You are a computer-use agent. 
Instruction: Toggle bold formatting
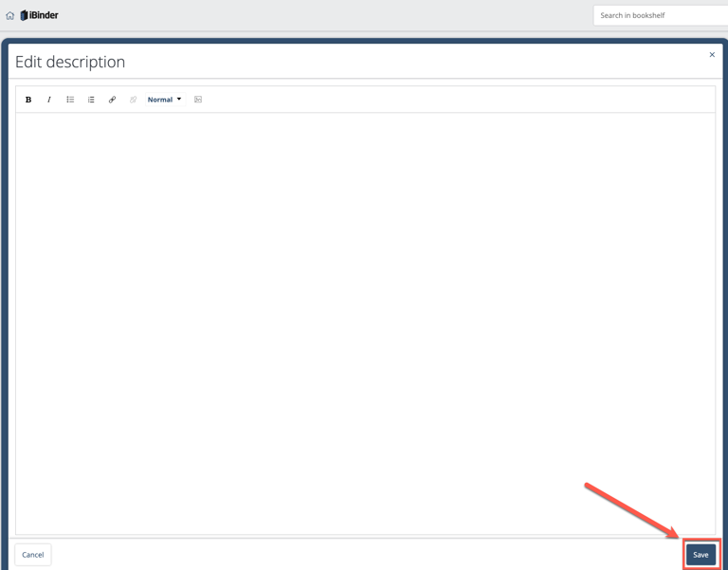(x=28, y=100)
